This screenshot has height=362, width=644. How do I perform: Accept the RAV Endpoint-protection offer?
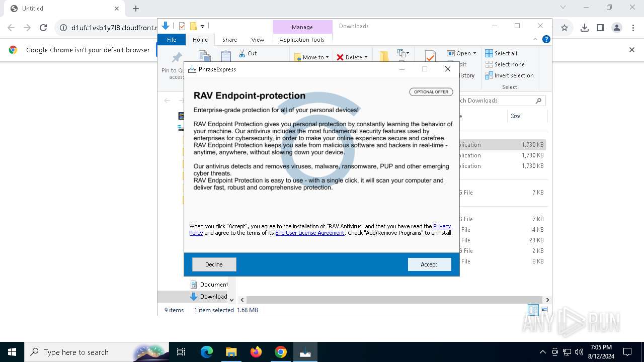click(429, 264)
